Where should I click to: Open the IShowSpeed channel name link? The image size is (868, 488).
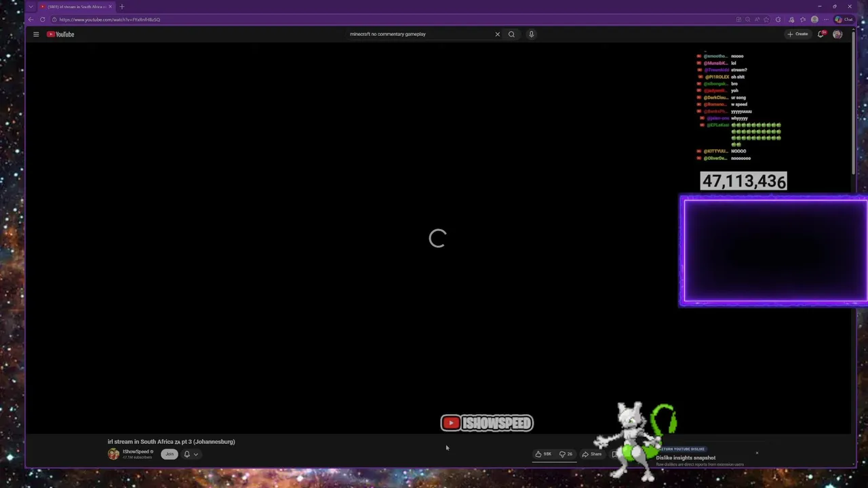click(x=136, y=451)
